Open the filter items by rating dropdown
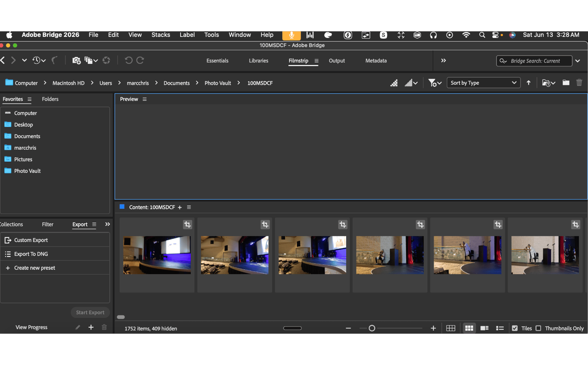The image size is (588, 365). tap(435, 83)
